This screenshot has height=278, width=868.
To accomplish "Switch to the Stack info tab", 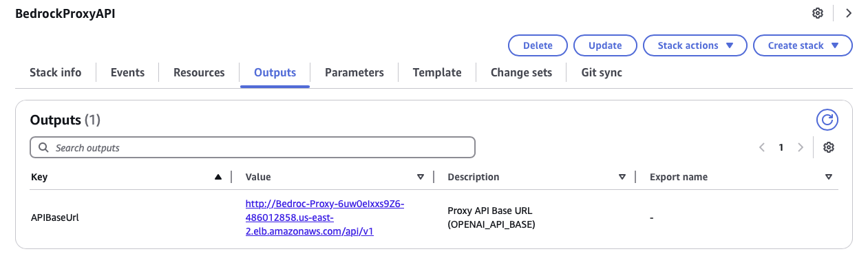I will coord(55,72).
